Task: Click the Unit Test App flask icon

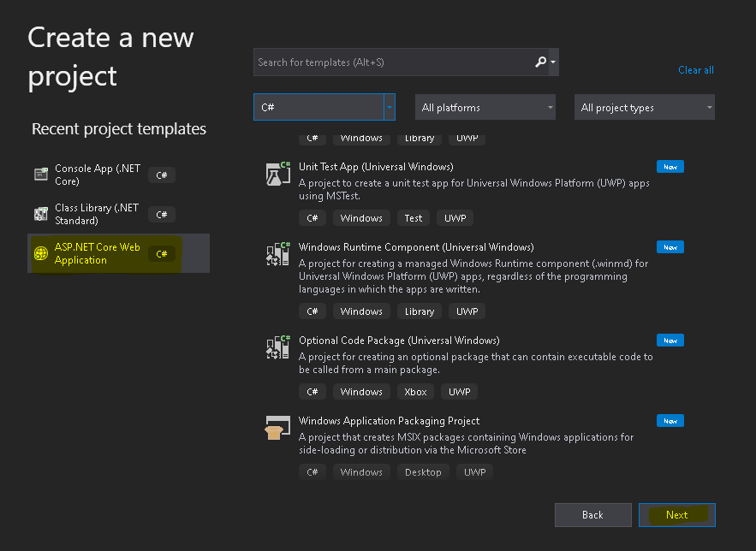Action: (x=278, y=174)
